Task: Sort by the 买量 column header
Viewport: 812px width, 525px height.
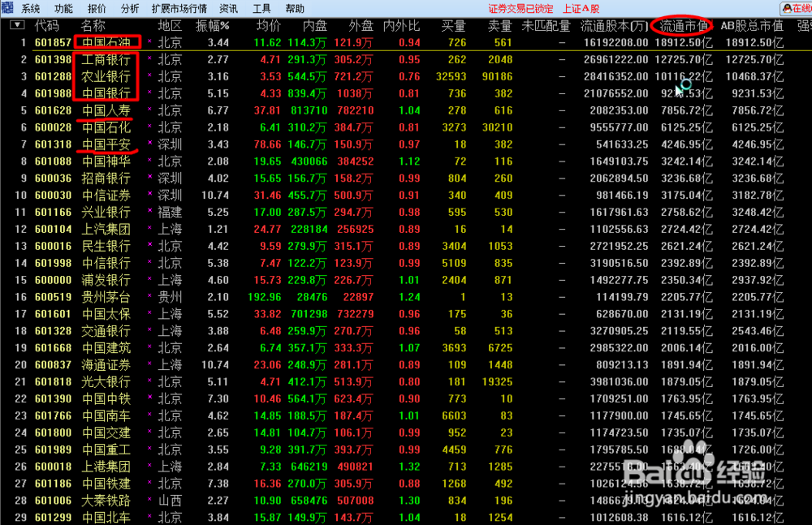Action: pos(454,26)
